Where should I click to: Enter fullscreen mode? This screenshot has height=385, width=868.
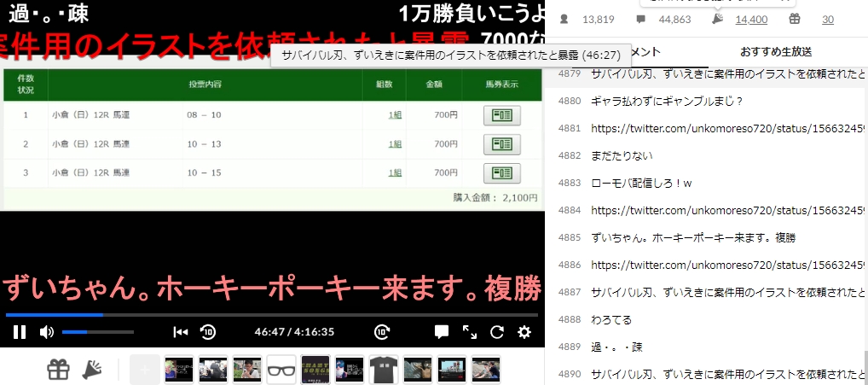click(x=470, y=332)
